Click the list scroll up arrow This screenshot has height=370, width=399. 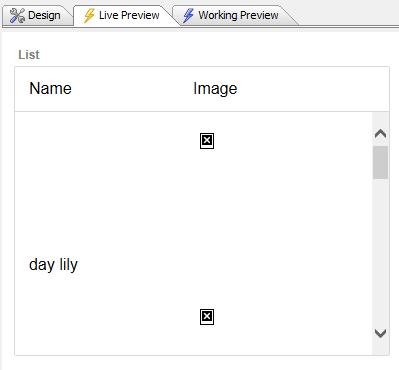click(x=380, y=134)
